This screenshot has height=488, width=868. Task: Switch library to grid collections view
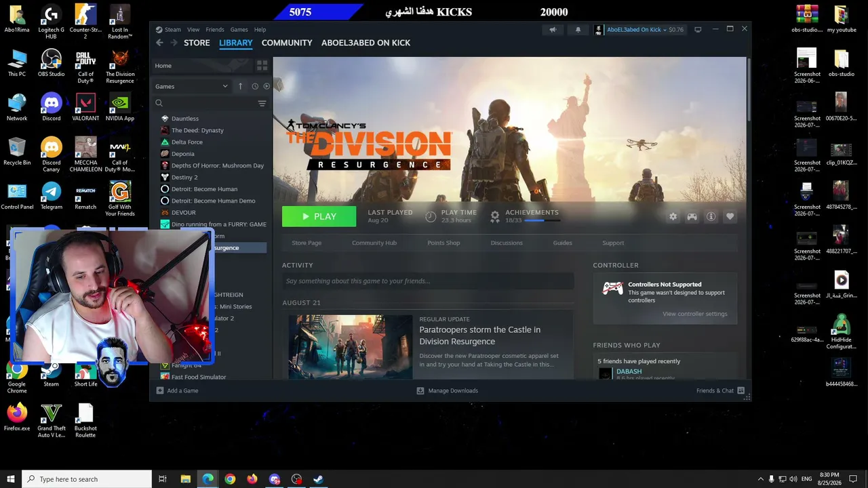262,66
